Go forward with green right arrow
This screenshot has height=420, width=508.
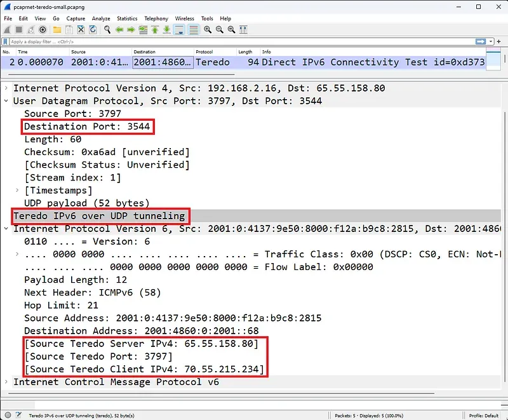click(131, 30)
